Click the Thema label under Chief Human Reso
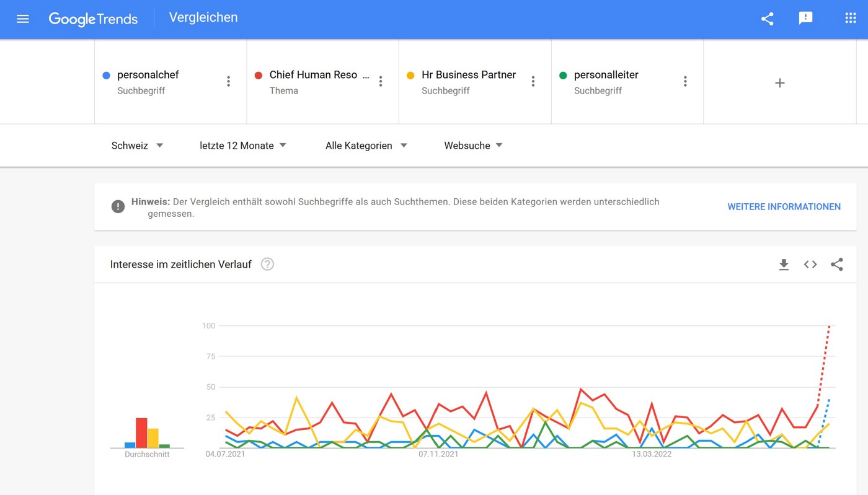 click(x=283, y=90)
